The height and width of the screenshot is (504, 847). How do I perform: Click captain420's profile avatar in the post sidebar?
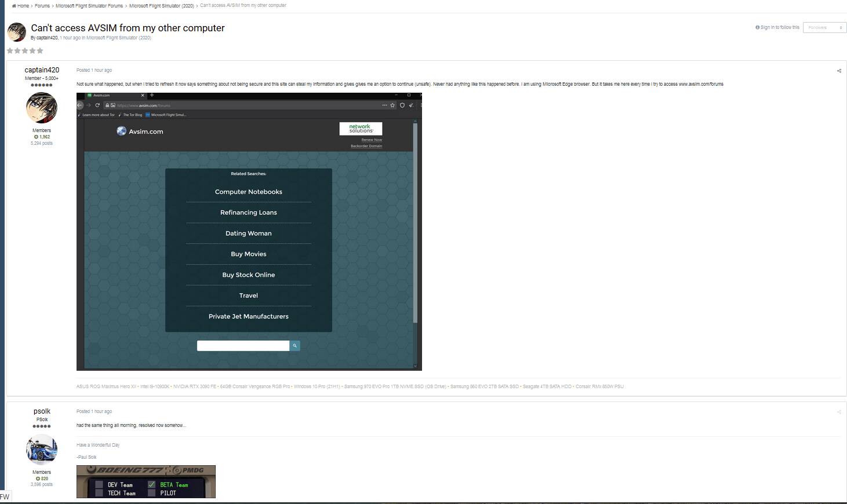42,108
